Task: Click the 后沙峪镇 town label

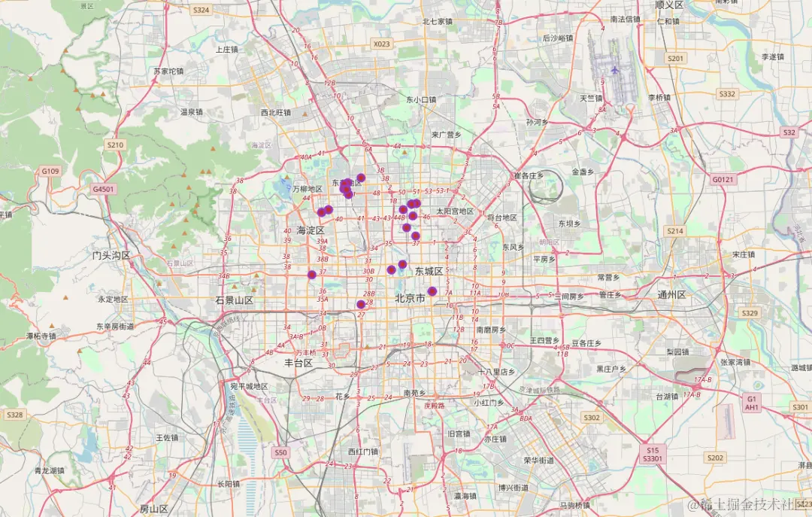Action: point(558,38)
